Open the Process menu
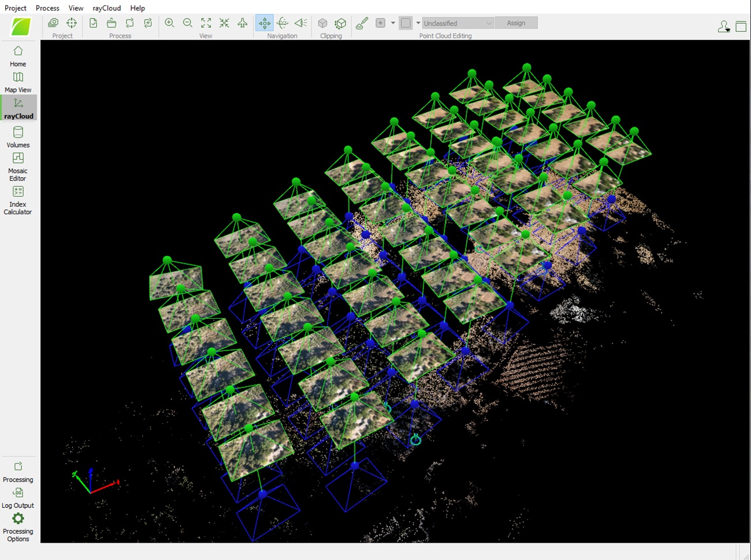 pyautogui.click(x=47, y=8)
